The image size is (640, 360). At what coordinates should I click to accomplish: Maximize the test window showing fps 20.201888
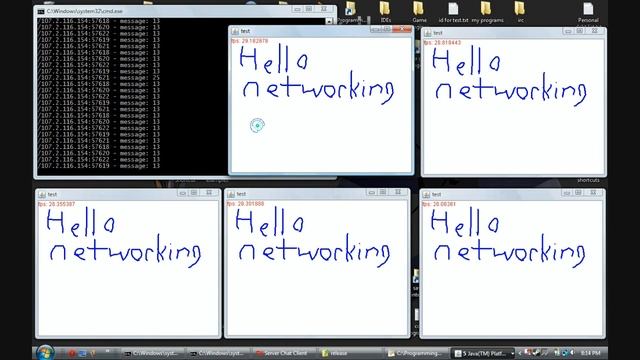(x=383, y=193)
